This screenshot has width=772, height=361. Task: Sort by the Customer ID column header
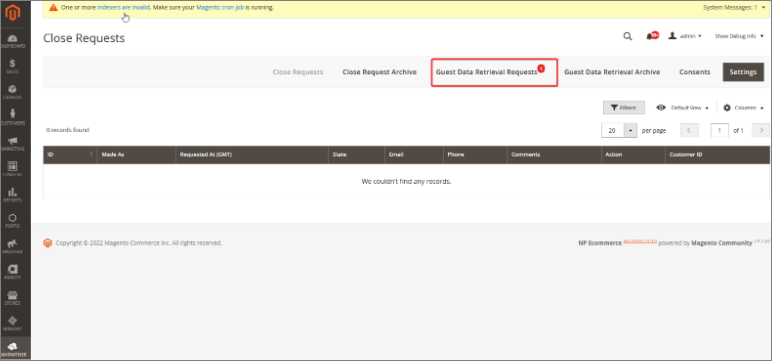pyautogui.click(x=717, y=155)
